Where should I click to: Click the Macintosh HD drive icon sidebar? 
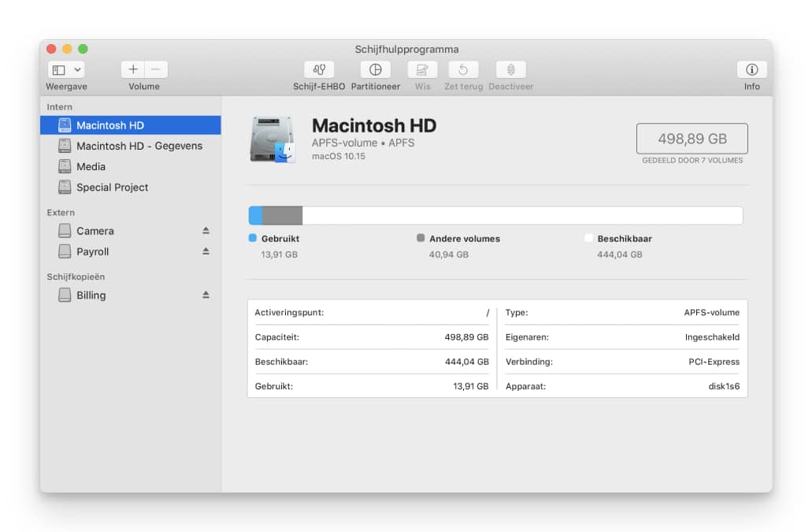tap(65, 125)
